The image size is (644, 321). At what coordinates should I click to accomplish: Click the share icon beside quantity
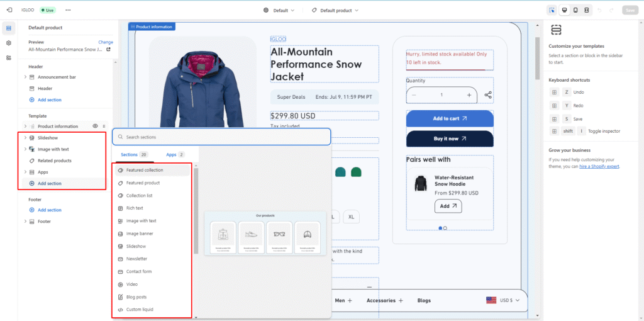coord(488,95)
